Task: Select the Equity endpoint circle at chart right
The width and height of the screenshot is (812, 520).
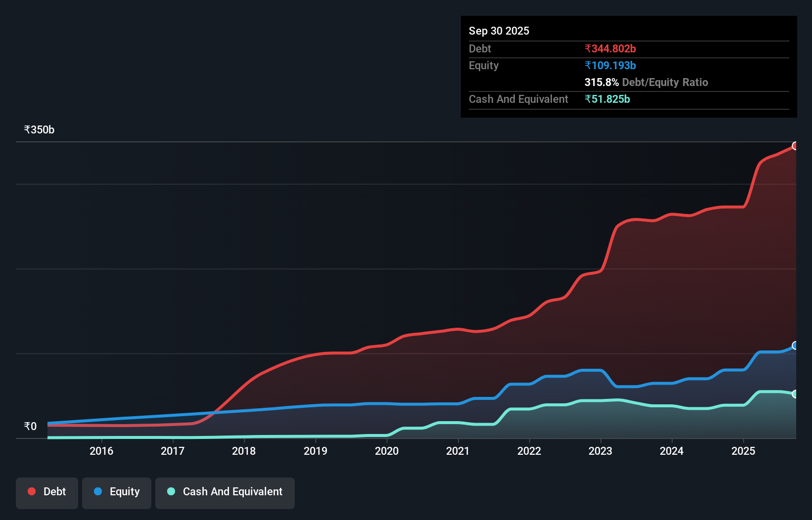Action: (x=795, y=346)
